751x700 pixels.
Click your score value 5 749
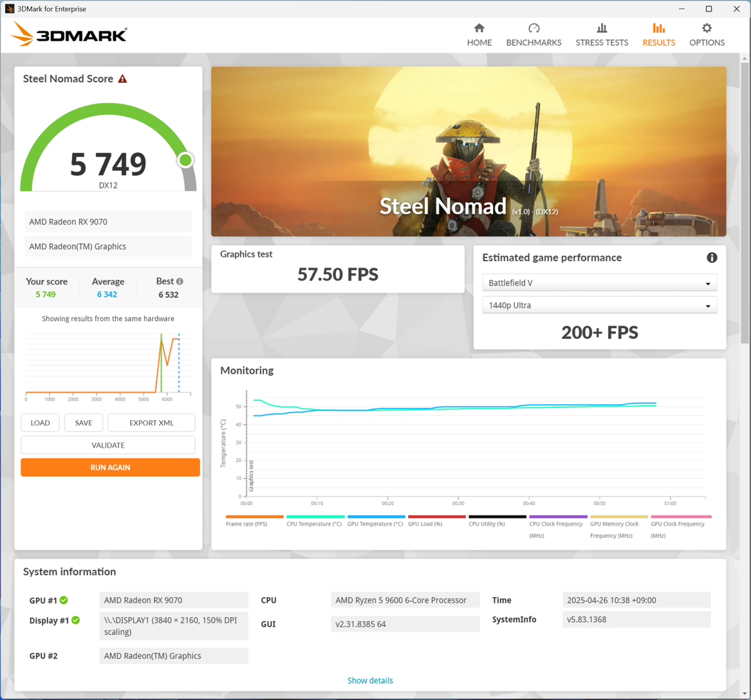click(46, 295)
